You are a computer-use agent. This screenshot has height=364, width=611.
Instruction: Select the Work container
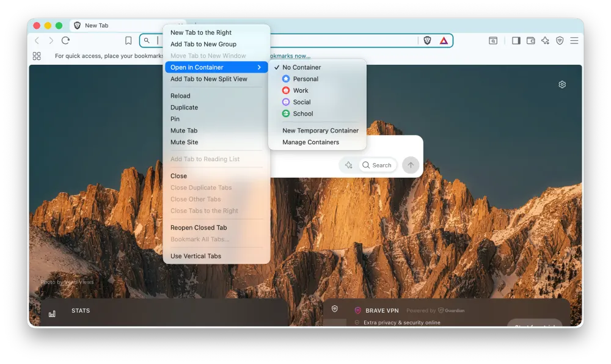click(x=317, y=90)
